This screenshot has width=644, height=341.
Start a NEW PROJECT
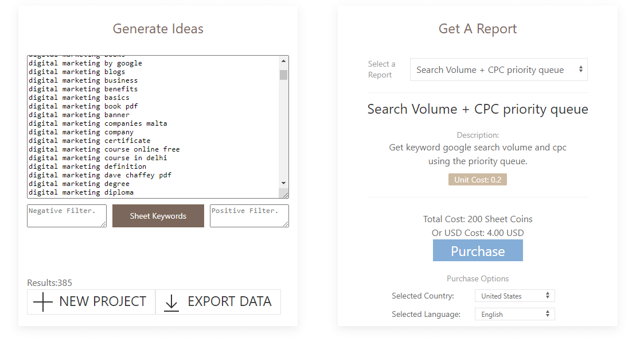tap(91, 302)
